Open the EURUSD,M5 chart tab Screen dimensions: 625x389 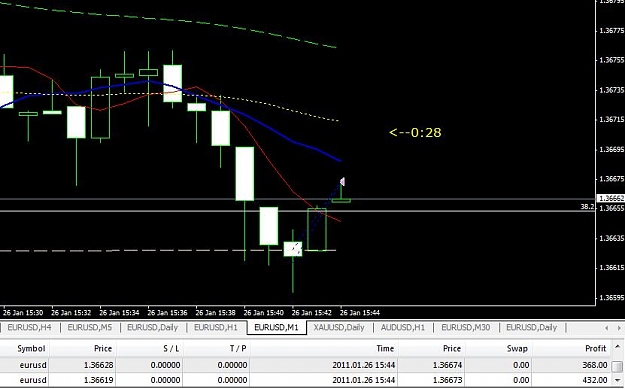coord(90,328)
